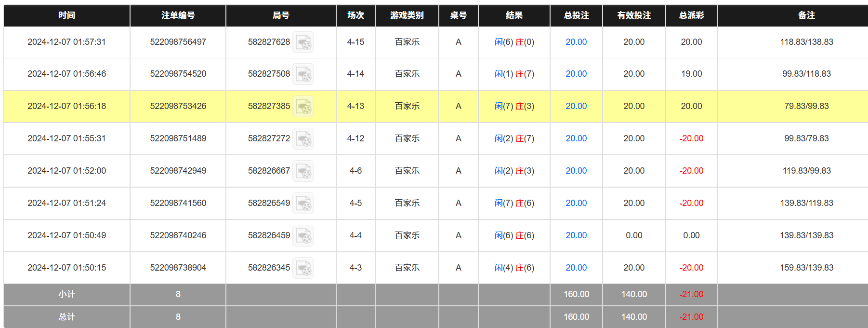Open replay icon for round 582826345

click(303, 268)
